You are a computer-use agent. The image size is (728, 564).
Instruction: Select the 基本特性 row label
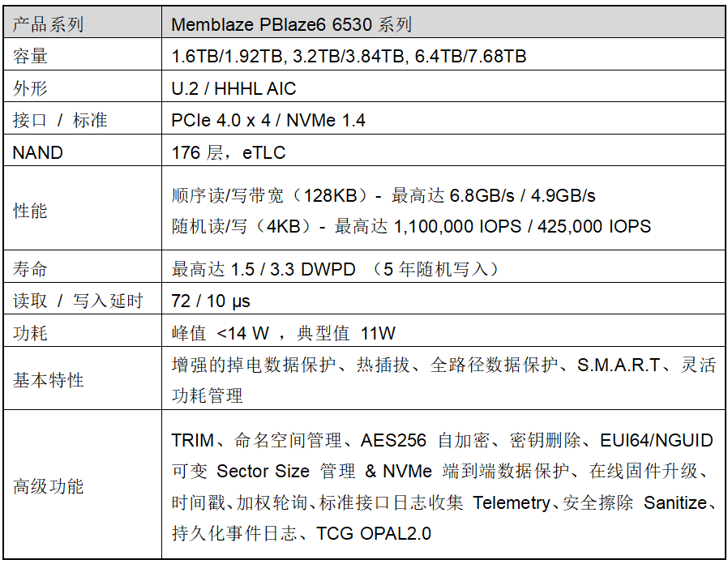[49, 380]
